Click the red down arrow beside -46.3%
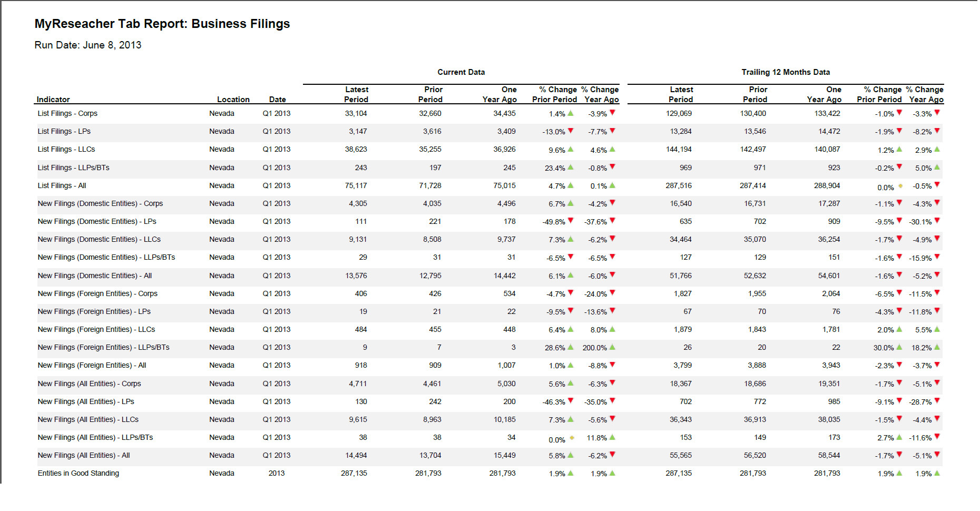This screenshot has height=511, width=980. click(570, 401)
